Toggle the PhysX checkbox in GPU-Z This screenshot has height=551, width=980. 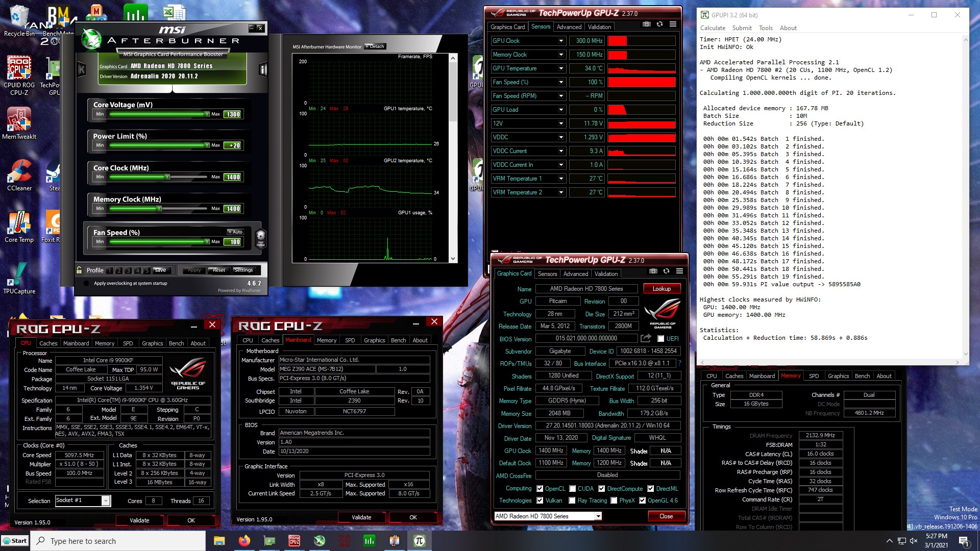coord(614,500)
